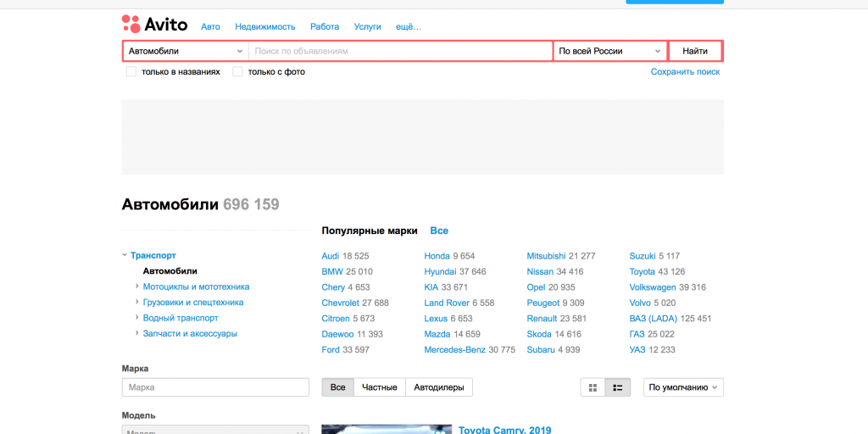The height and width of the screenshot is (434, 868).
Task: Toggle 'только с фото' checkbox
Action: (238, 72)
